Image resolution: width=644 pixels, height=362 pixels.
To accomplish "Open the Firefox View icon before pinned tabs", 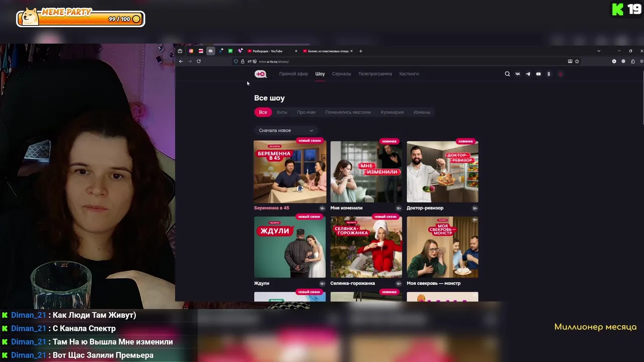I will pos(180,51).
